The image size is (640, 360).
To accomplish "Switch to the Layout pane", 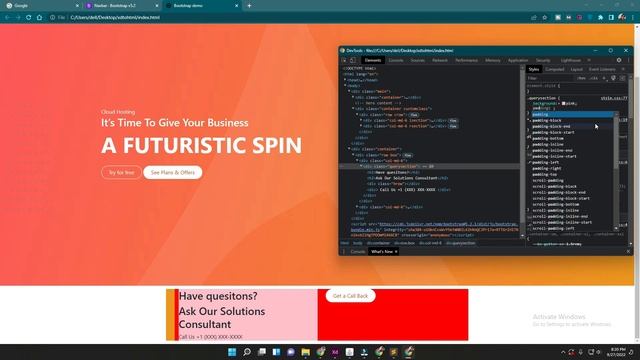I will [x=576, y=69].
